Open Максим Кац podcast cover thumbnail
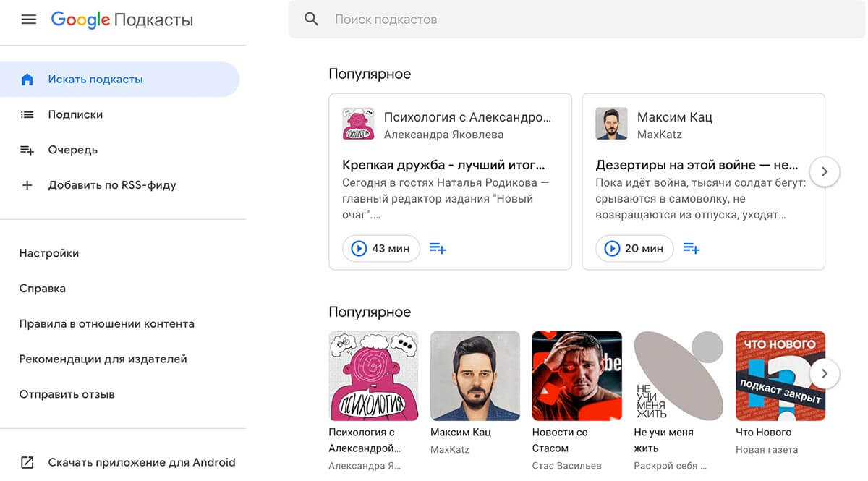This screenshot has width=868, height=481. tap(475, 376)
